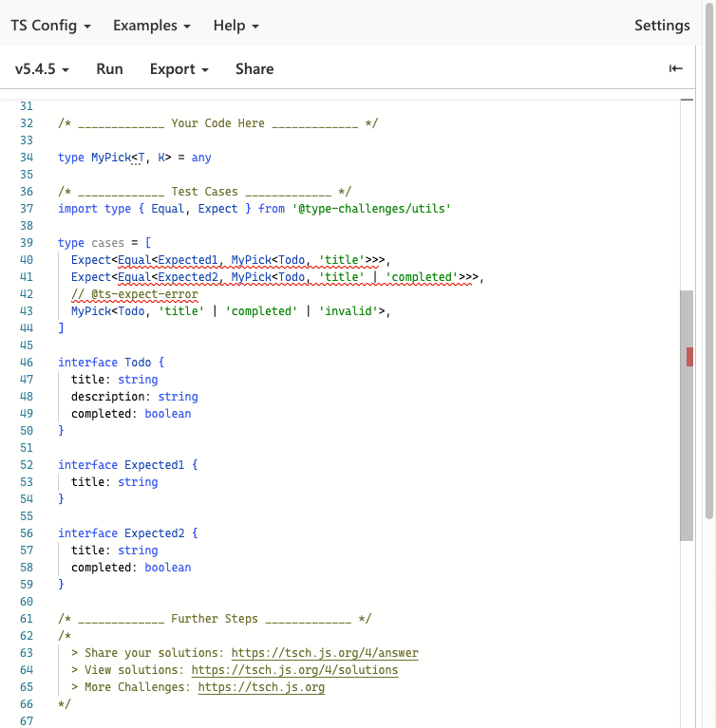Open the TS Config dropdown menu
716x728 pixels.
[x=50, y=25]
